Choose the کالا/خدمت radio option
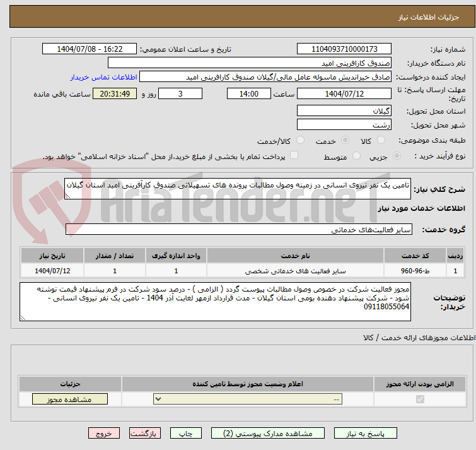The width and height of the screenshot is (476, 450). coord(301,140)
